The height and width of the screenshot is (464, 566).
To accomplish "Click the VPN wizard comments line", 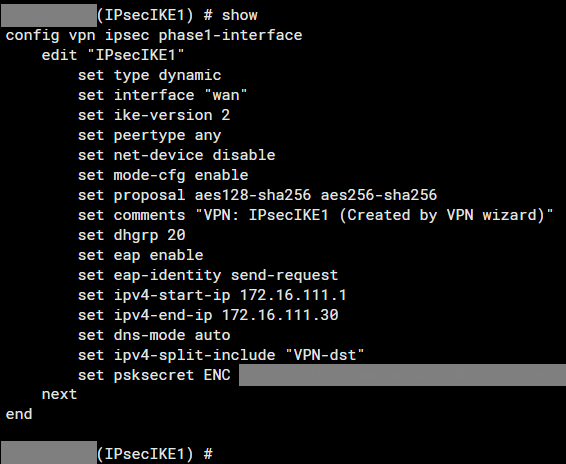I will click(315, 215).
